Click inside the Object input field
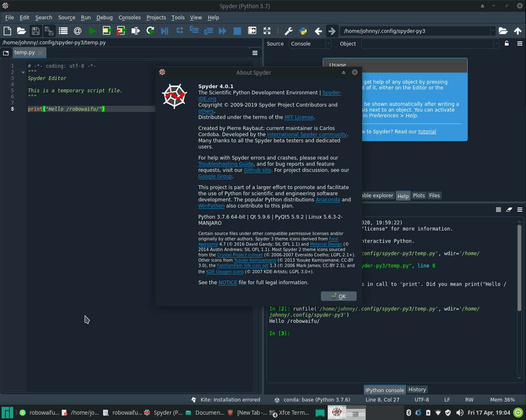 click(x=427, y=43)
